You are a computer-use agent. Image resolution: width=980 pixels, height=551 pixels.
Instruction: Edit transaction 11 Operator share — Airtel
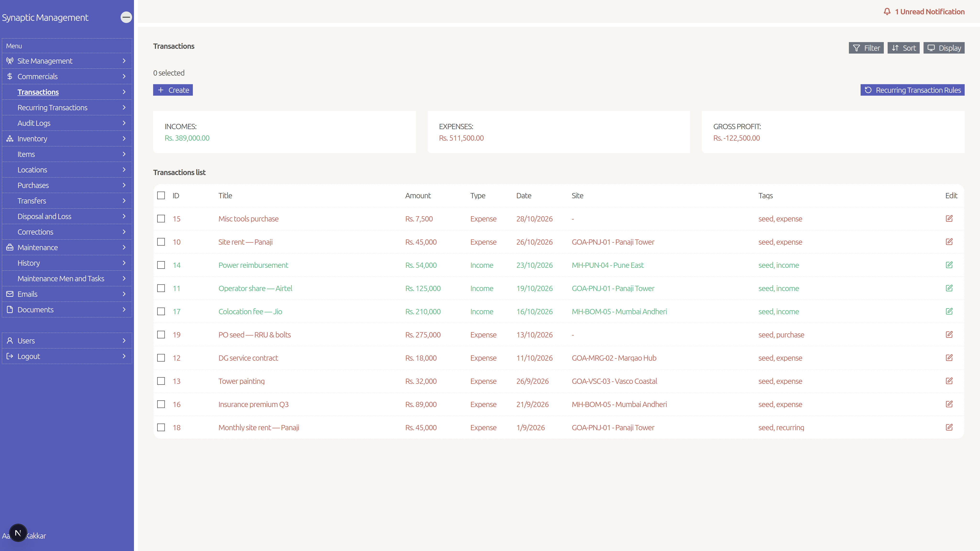pyautogui.click(x=949, y=288)
